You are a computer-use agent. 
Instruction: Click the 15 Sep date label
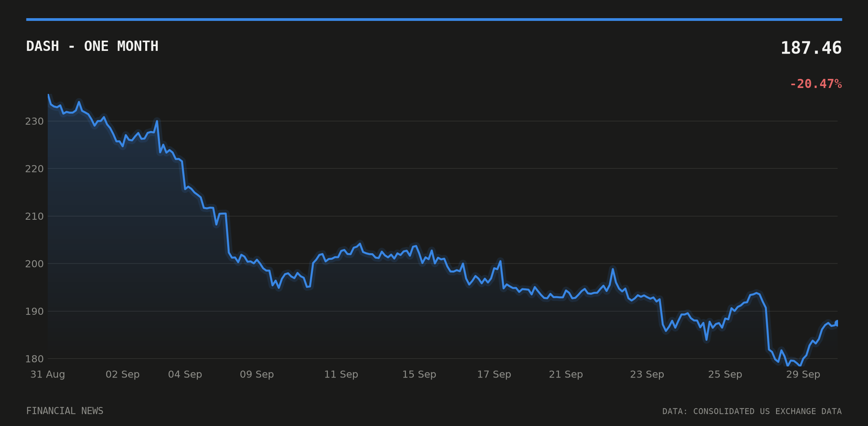tap(419, 374)
